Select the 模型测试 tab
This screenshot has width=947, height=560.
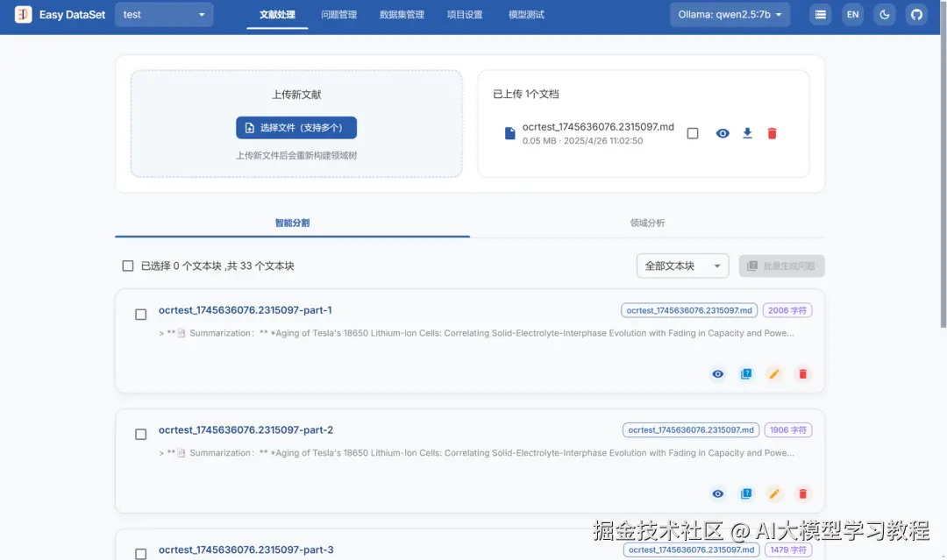[526, 15]
